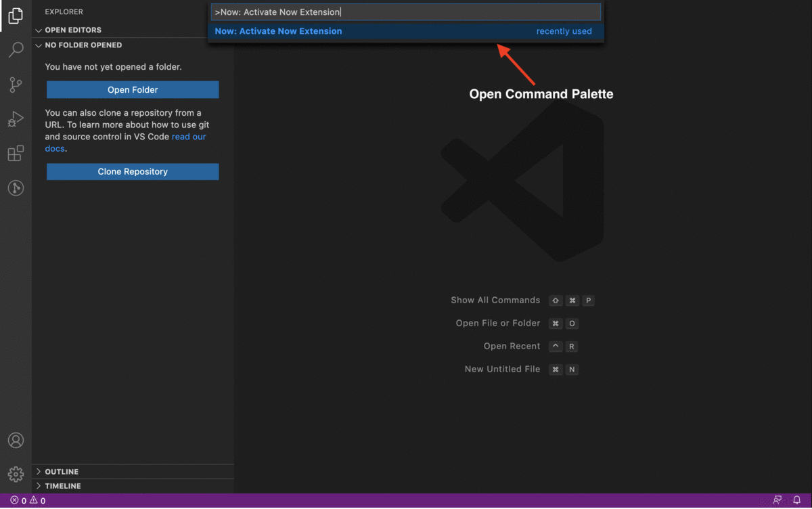Image resolution: width=812 pixels, height=509 pixels.
Task: Open the Manage gear icon
Action: [x=16, y=474]
